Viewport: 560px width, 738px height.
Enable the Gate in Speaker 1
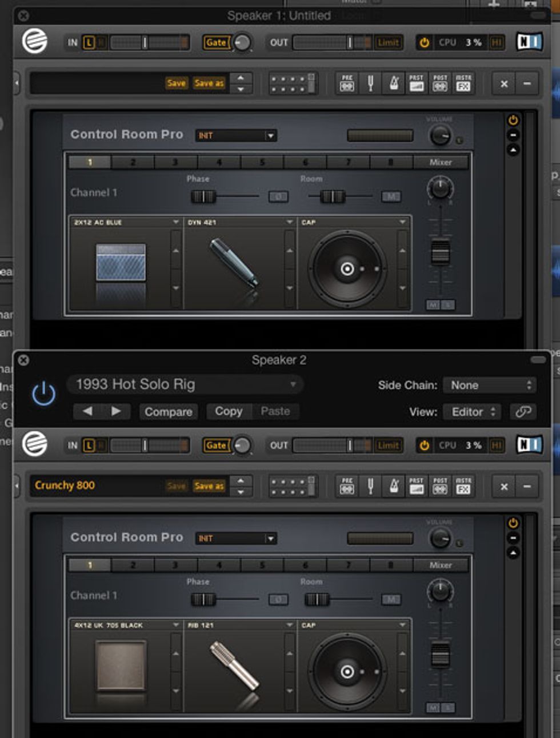[x=216, y=42]
